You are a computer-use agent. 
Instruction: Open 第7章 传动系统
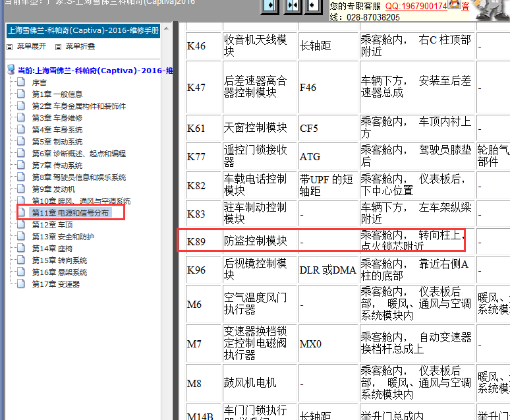[57, 165]
